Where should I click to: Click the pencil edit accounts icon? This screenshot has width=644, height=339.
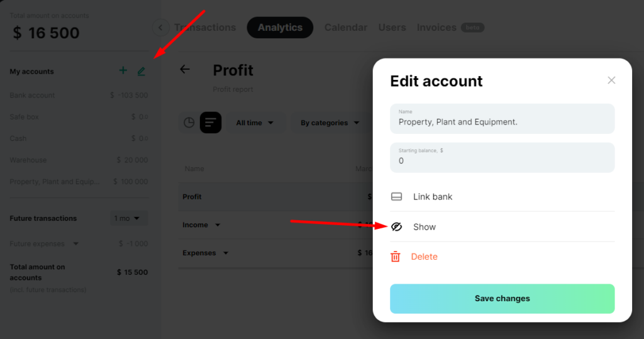pyautogui.click(x=142, y=72)
